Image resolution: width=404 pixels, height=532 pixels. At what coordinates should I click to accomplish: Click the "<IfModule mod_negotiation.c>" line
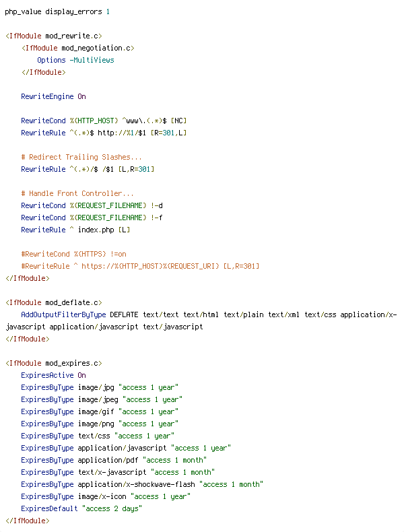(x=77, y=48)
